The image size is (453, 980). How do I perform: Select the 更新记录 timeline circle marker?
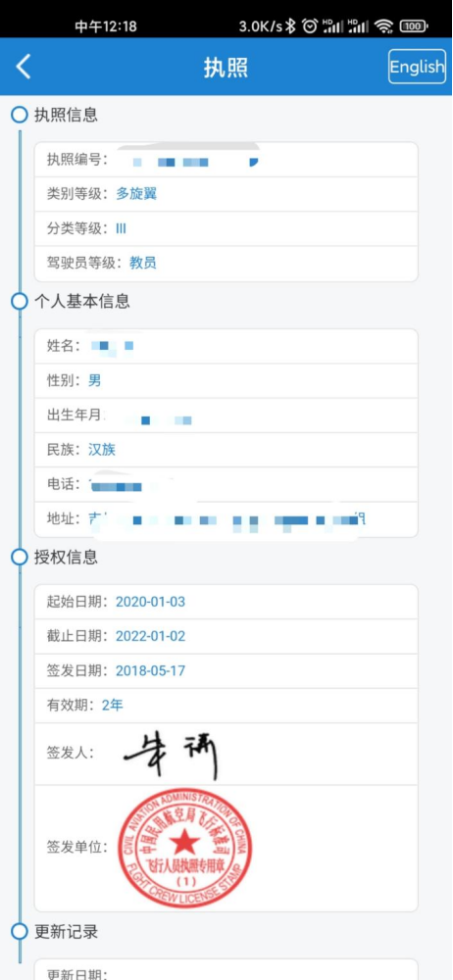(20, 931)
